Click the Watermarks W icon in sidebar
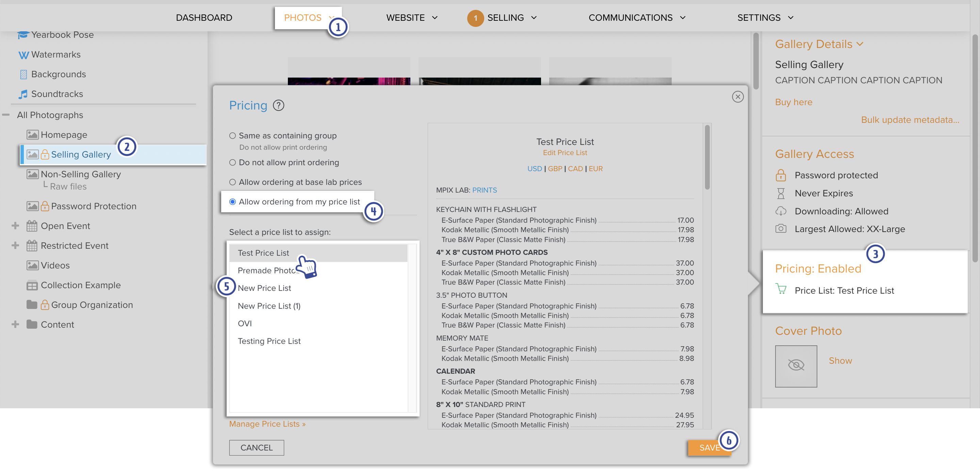This screenshot has width=980, height=476. pos(23,55)
